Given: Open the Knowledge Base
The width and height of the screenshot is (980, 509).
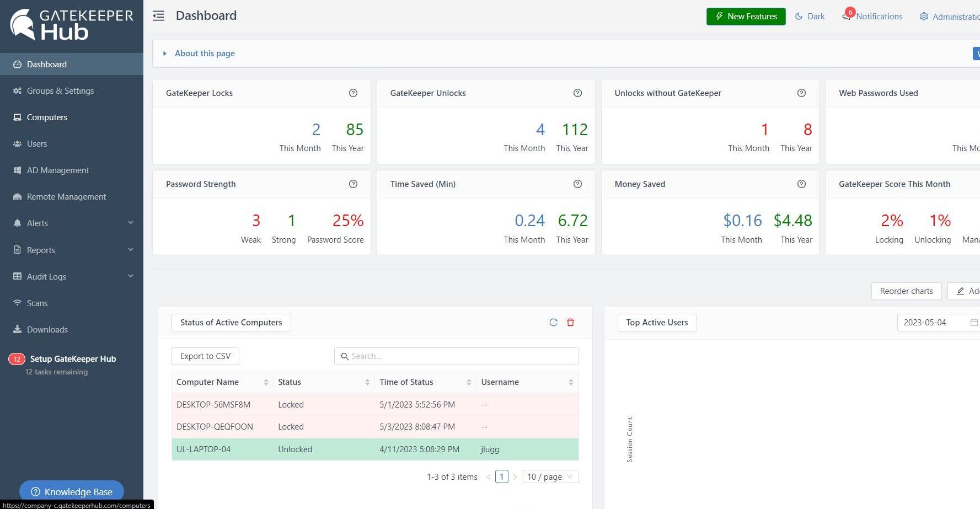Looking at the screenshot, I should point(72,492).
